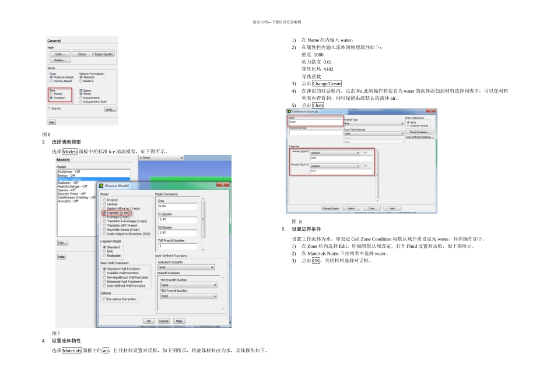Click the material Name input field
Image resolution: width=554 pixels, height=392 pixels.
pyautogui.click(x=315, y=123)
